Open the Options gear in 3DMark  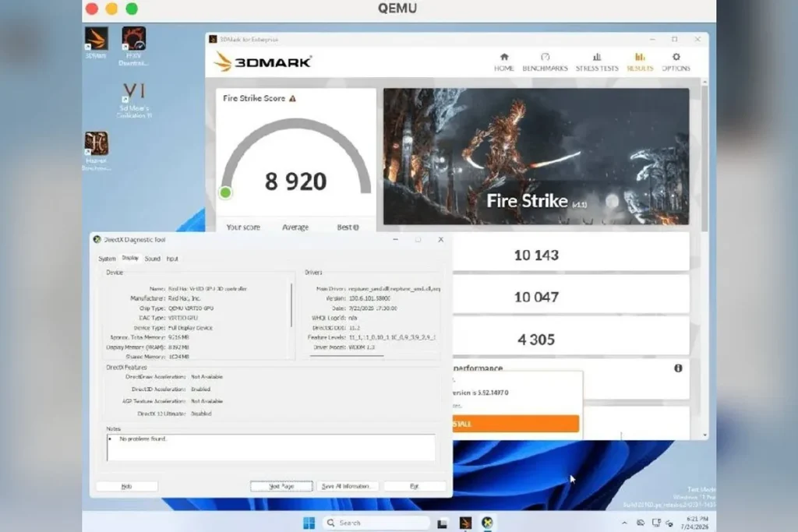(676, 62)
